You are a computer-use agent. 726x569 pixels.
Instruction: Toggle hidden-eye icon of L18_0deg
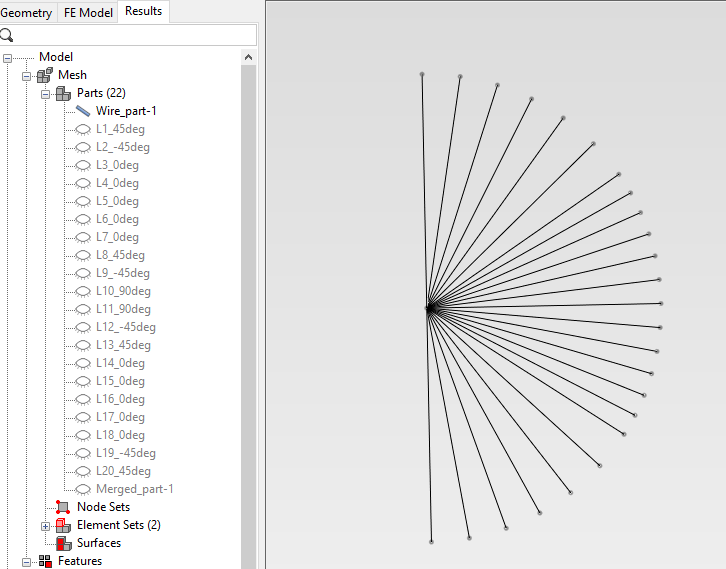[83, 436]
